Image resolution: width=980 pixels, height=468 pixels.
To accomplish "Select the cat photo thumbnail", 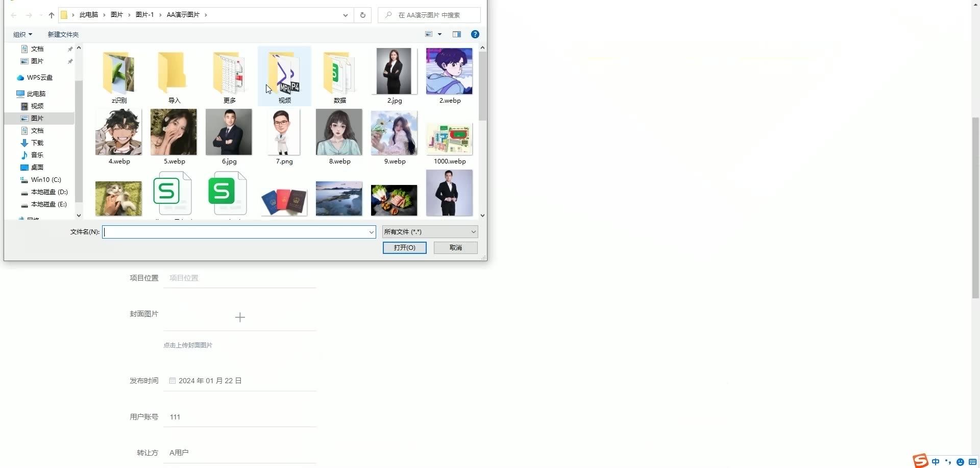I will coord(119,198).
